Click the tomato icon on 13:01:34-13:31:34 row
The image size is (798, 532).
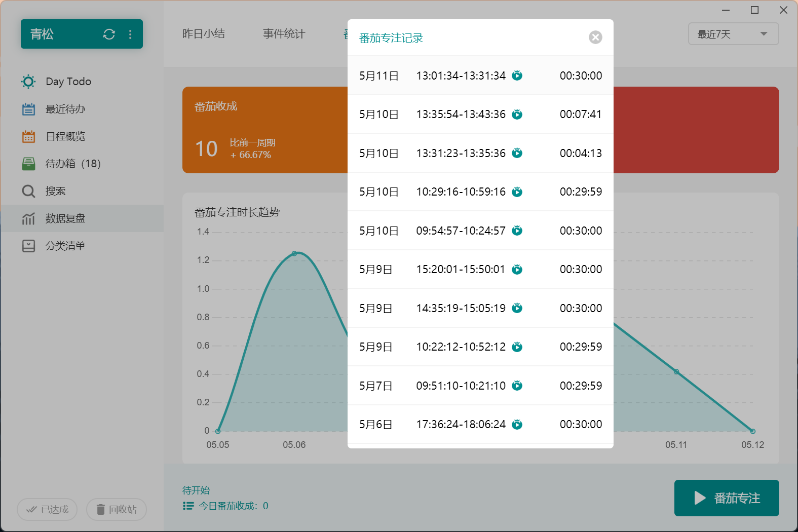pyautogui.click(x=517, y=75)
